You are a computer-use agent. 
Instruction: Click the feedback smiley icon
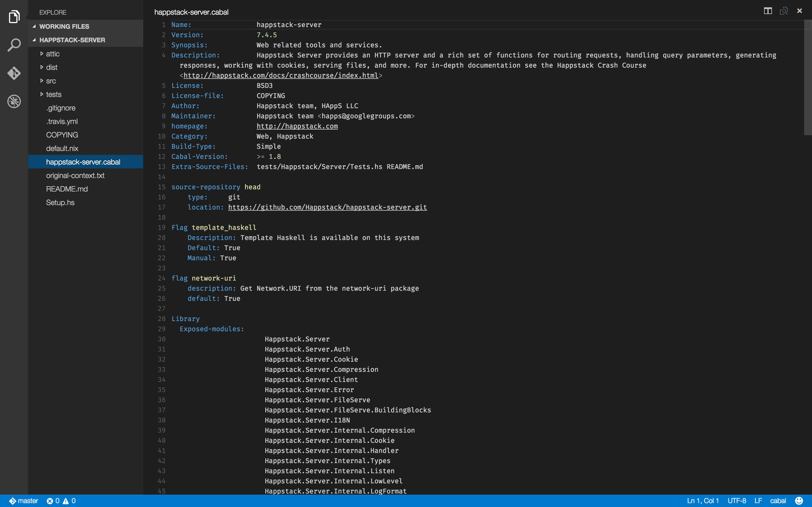point(799,501)
